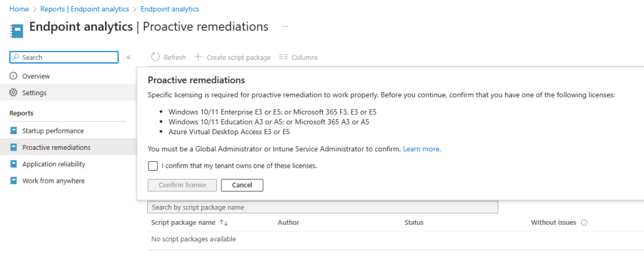Click the sidebar Search field

coord(64,57)
